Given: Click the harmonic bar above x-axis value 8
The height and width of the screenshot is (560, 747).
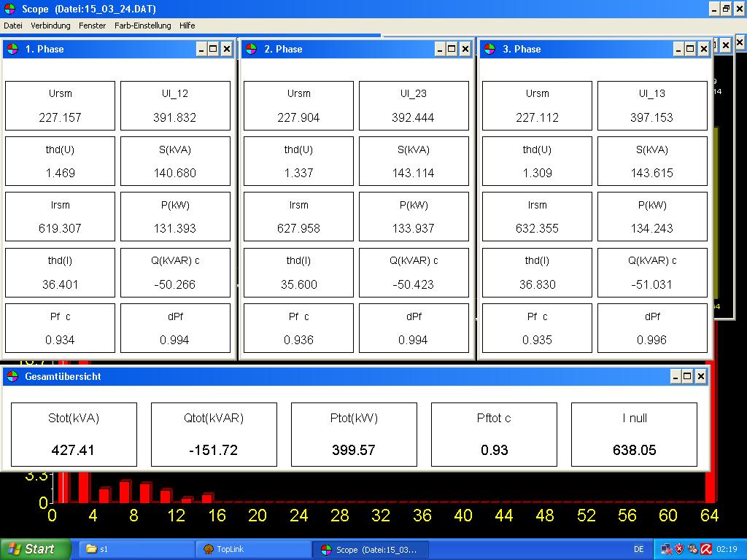Looking at the screenshot, I should (x=125, y=491).
